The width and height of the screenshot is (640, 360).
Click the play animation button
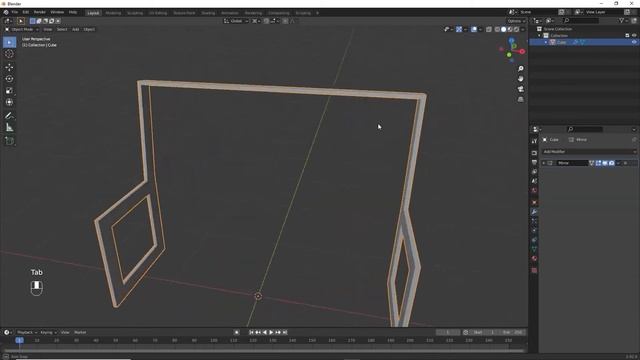(271, 332)
